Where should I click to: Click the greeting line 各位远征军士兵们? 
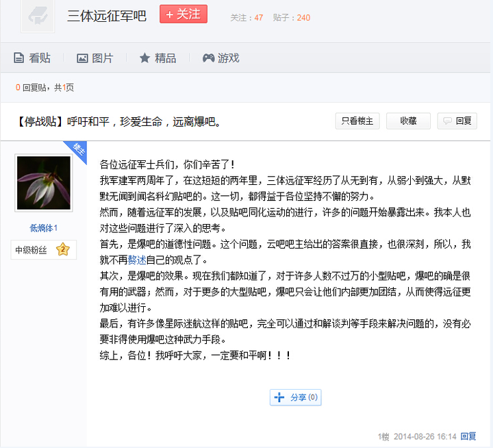pos(167,164)
